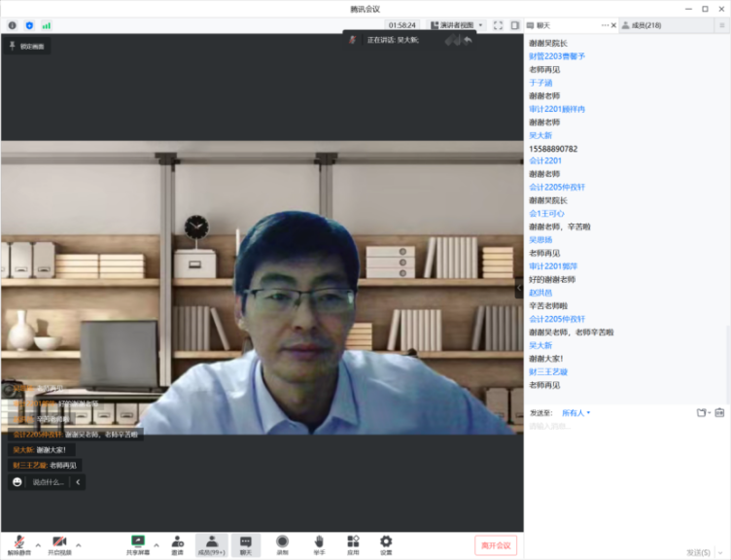This screenshot has width=731, height=560.
Task: Click the red 离开会议 button
Action: point(496,545)
